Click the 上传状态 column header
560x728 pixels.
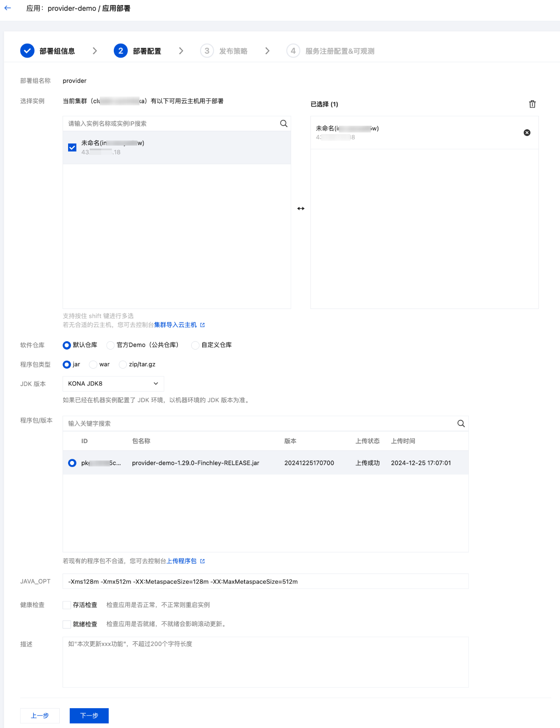(368, 441)
